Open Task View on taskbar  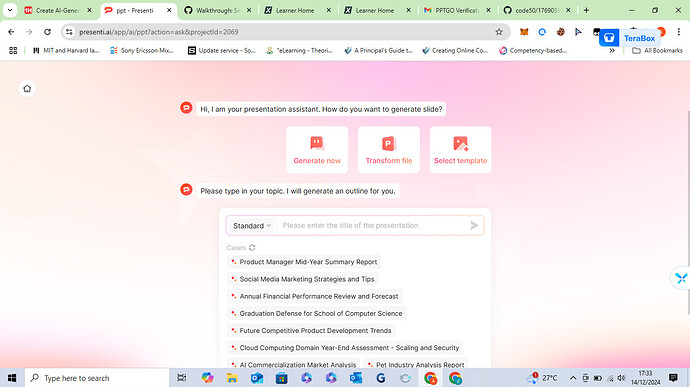coord(181,378)
